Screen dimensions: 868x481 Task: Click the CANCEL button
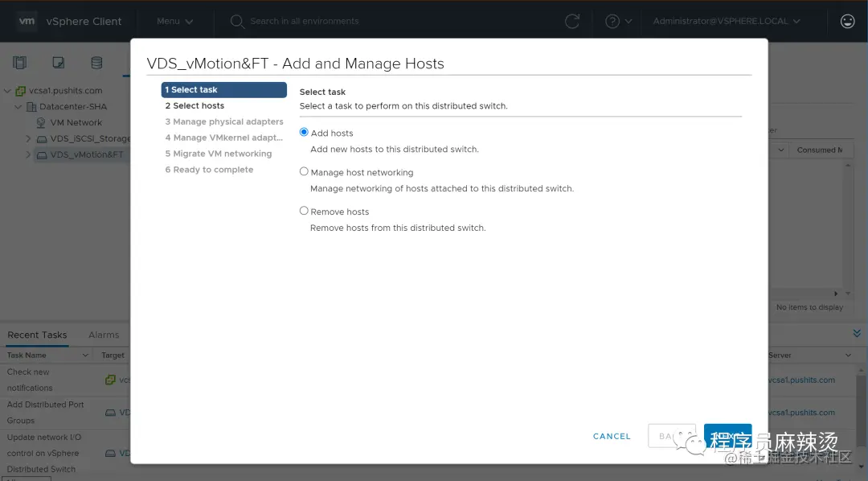612,436
